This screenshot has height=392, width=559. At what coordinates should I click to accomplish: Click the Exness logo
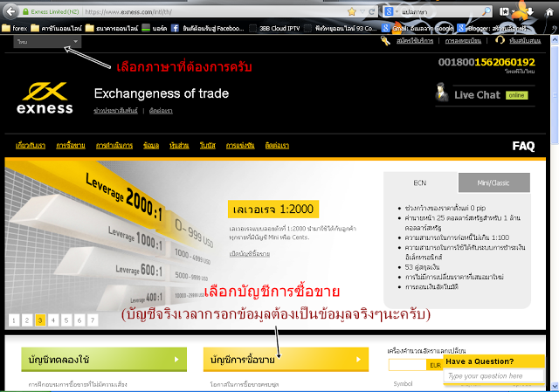pyautogui.click(x=45, y=98)
